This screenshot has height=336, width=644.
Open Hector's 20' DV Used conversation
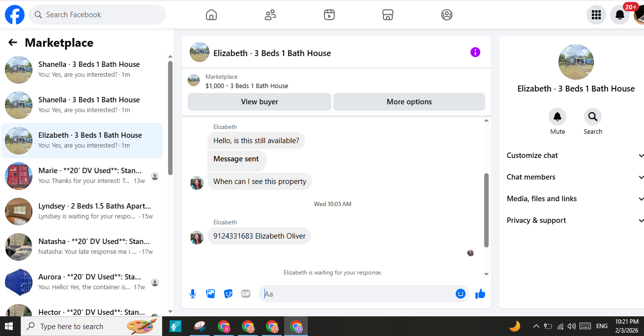click(x=82, y=309)
